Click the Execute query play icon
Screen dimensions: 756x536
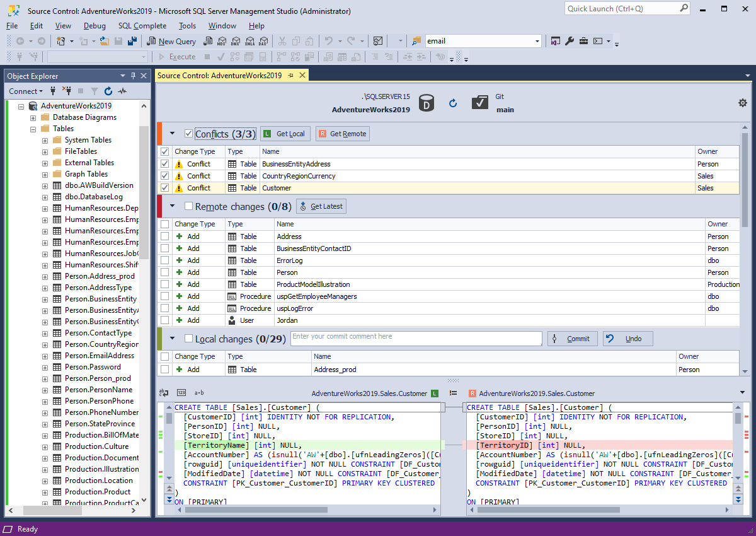[x=161, y=57]
